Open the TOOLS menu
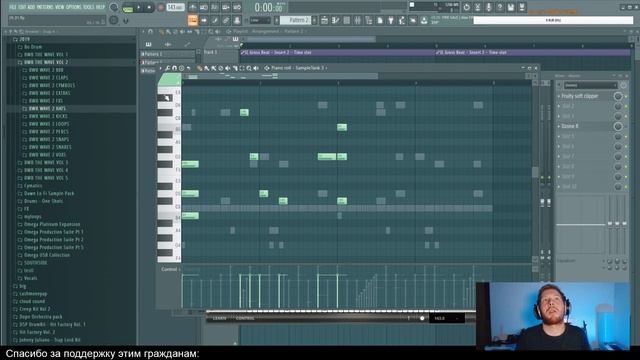This screenshot has width=640, height=360. click(x=88, y=7)
